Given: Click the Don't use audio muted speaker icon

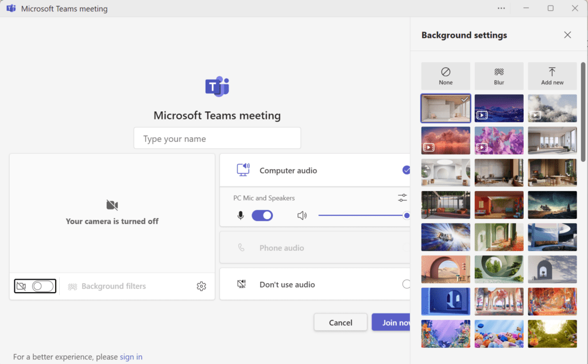Looking at the screenshot, I should coord(242,284).
